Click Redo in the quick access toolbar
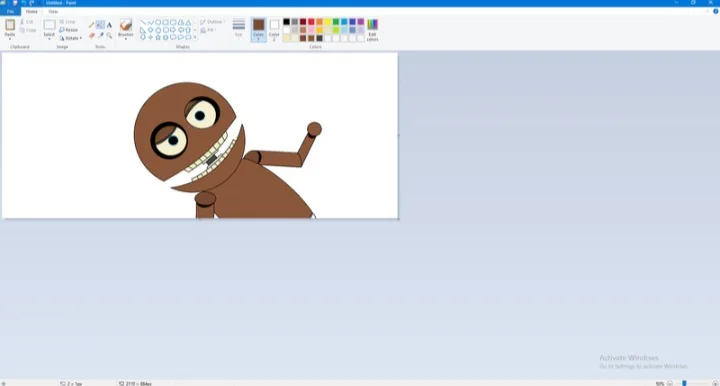Screen dimensions: 720x386 32,3
